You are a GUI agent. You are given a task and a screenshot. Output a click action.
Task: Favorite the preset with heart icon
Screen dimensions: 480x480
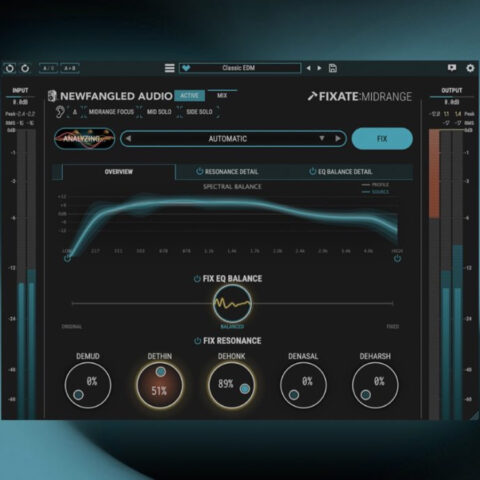tap(186, 68)
